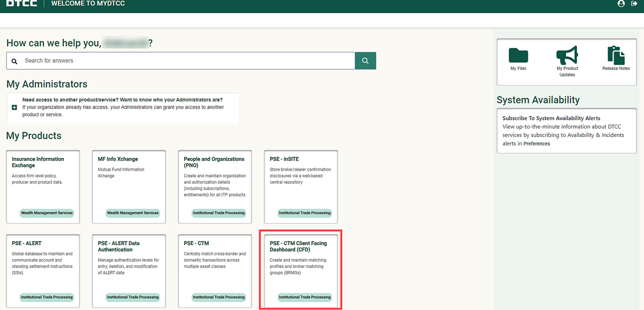Open the PSE - inSITE product card
The image size is (644, 310).
point(301,186)
